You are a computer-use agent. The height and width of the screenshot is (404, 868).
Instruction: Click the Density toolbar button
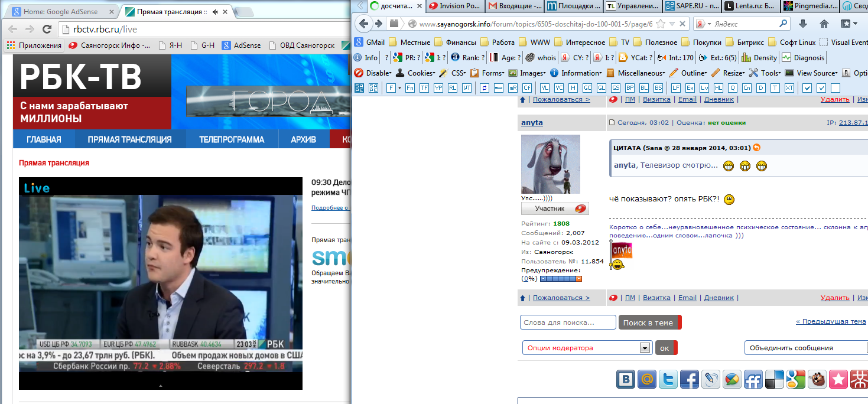[x=759, y=58]
